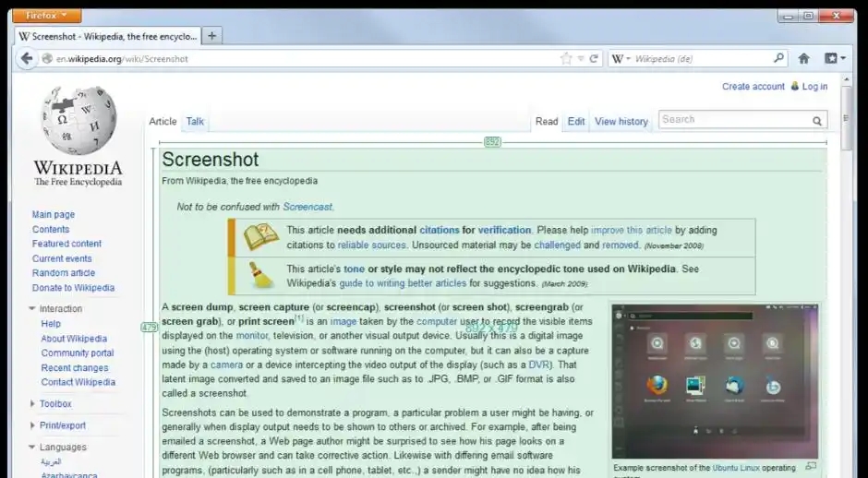The width and height of the screenshot is (868, 478).
Task: Open the Firefox home page icon
Action: pos(803,58)
